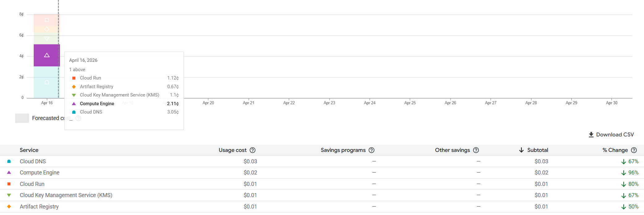The image size is (644, 215).
Task: Select the Compute Engine table row
Action: pos(40,173)
